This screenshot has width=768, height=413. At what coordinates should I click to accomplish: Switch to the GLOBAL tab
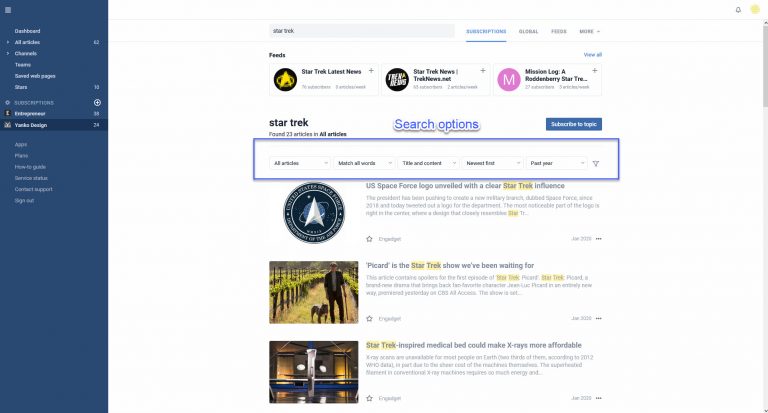[528, 31]
